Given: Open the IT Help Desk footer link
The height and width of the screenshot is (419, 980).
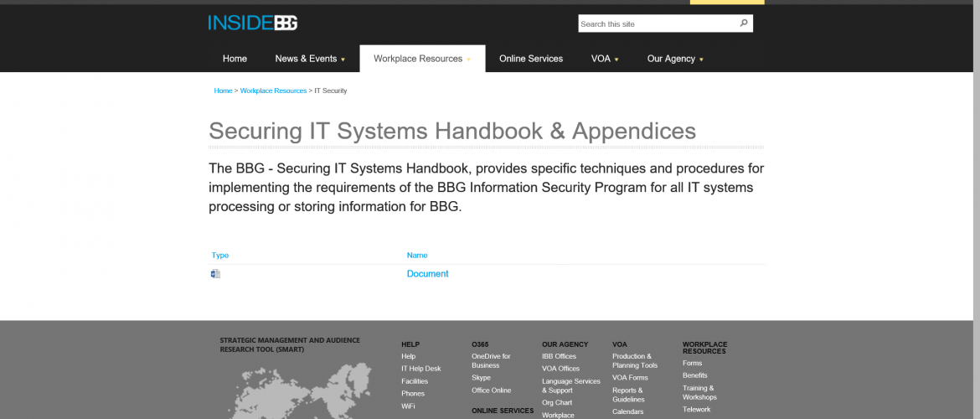Looking at the screenshot, I should coord(420,369).
